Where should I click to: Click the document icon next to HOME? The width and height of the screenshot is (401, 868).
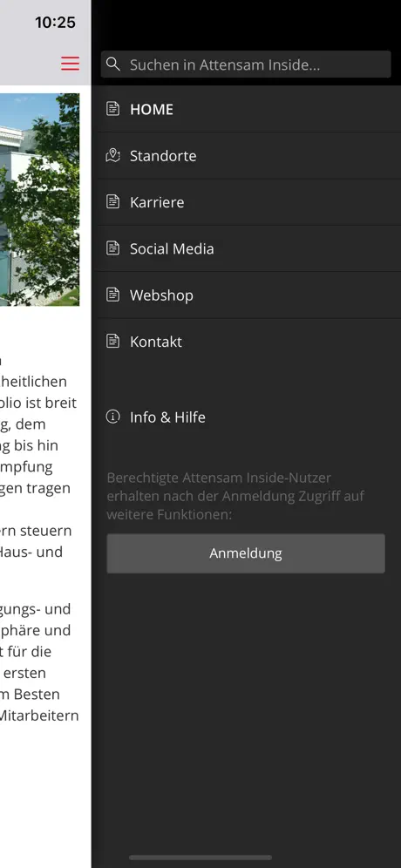(113, 109)
